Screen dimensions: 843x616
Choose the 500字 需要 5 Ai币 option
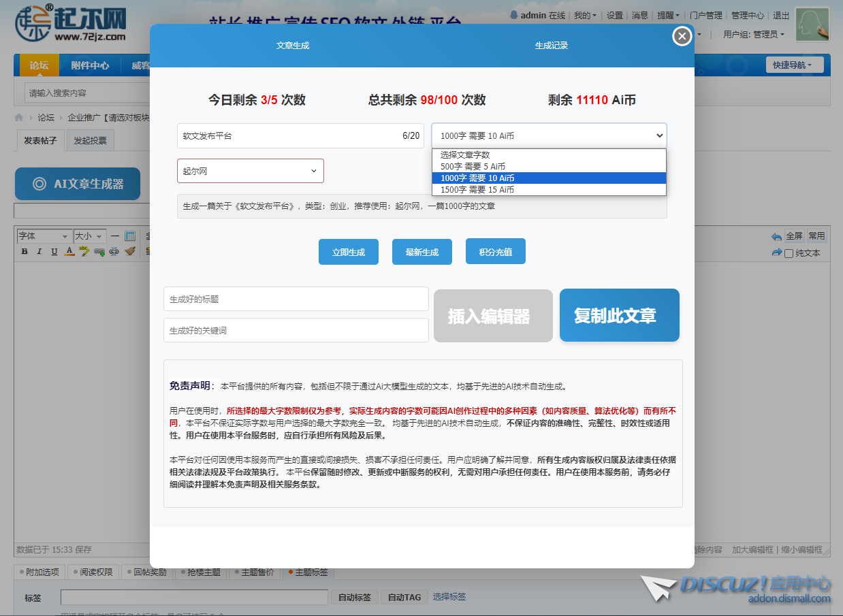pos(473,167)
